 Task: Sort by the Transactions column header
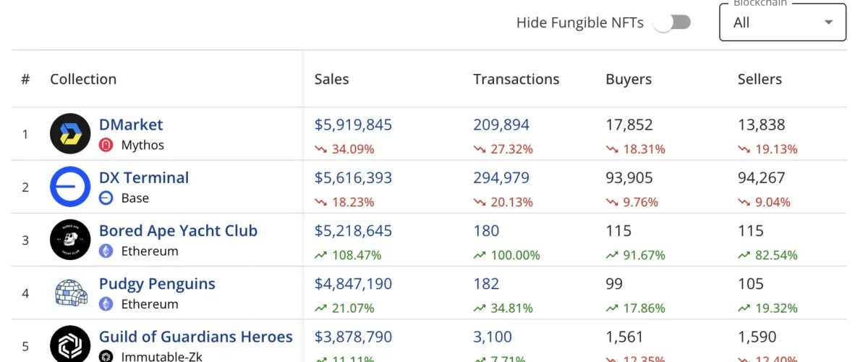pyautogui.click(x=516, y=80)
